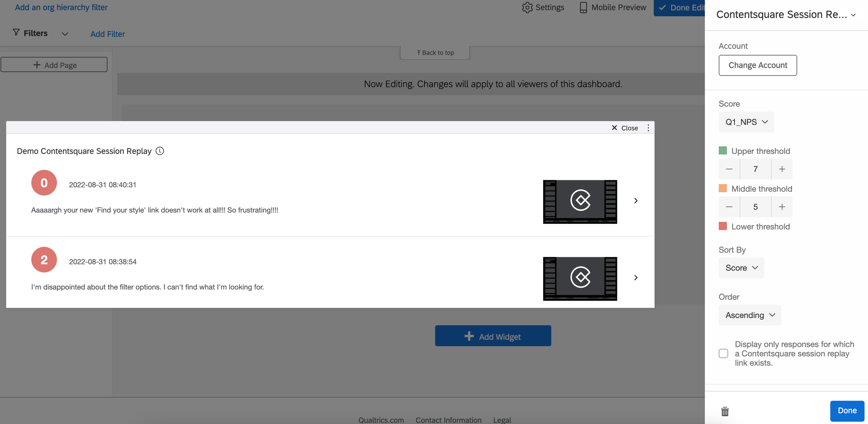Open the Sort By Score dropdown
The height and width of the screenshot is (424, 868).
(741, 268)
